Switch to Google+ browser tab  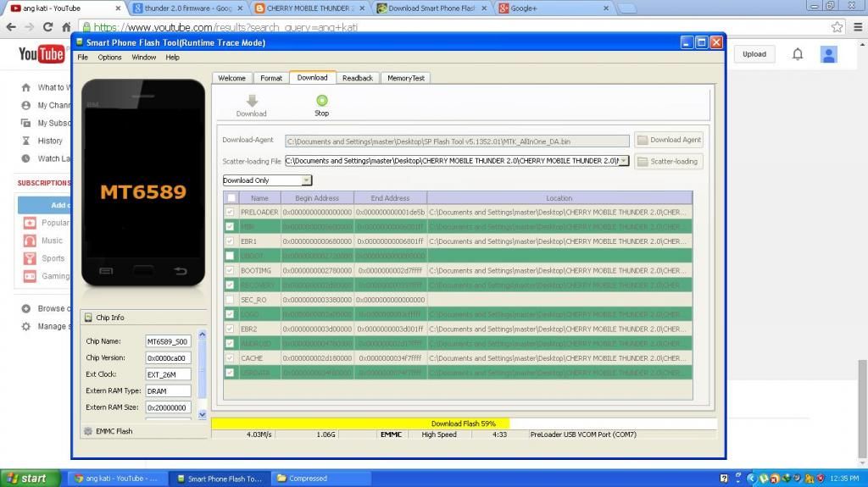pos(554,8)
